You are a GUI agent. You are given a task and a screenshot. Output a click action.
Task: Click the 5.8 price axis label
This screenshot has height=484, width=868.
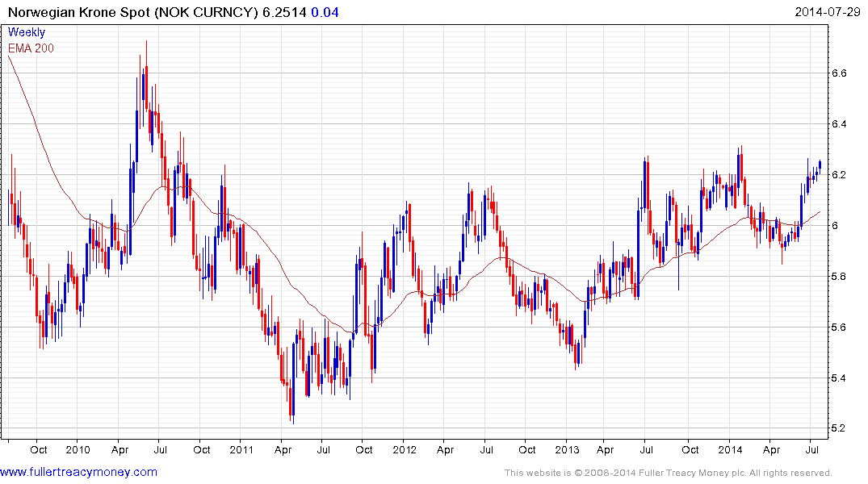coord(839,277)
